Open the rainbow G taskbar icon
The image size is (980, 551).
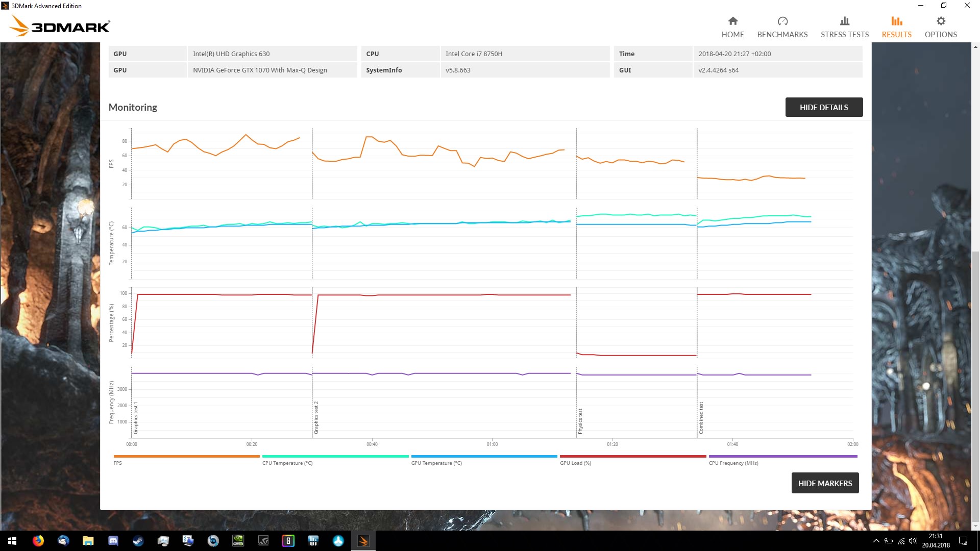pos(288,541)
